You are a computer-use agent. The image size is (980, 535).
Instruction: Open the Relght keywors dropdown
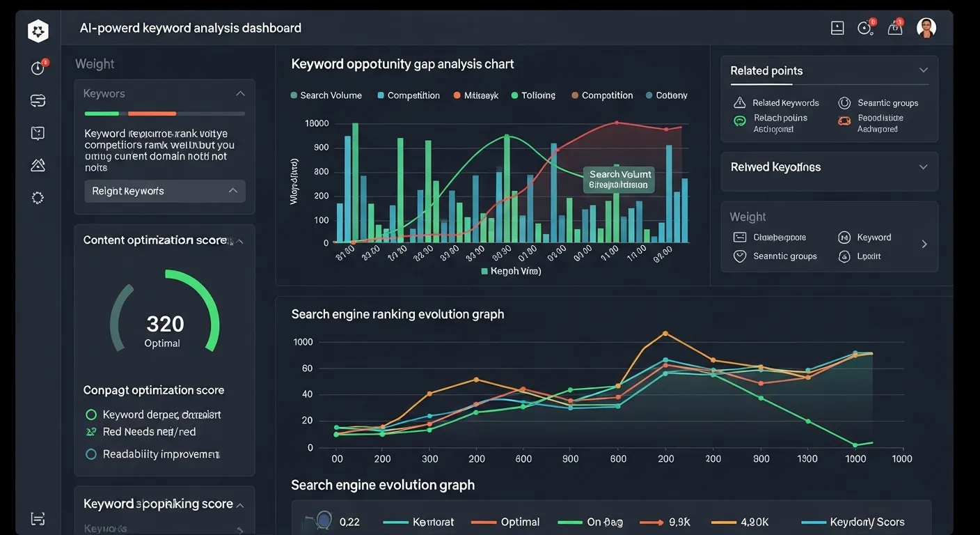164,191
